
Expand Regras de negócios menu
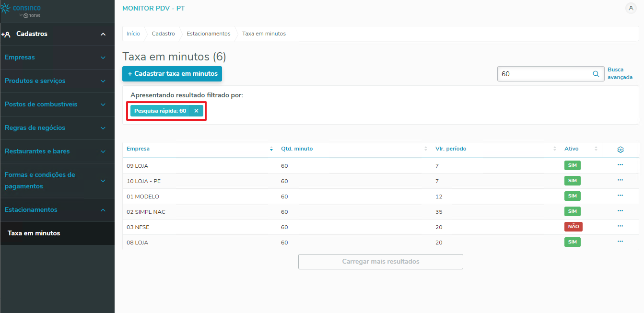57,128
